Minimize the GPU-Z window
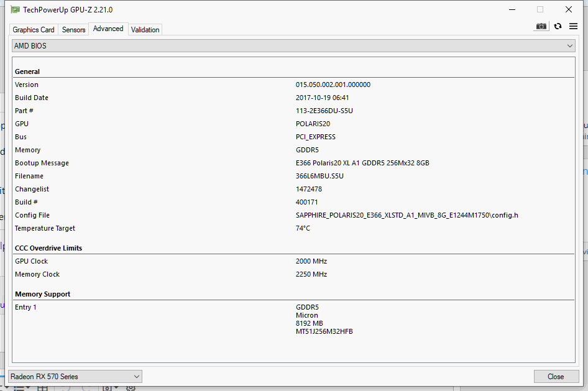588x391 pixels. coord(512,10)
